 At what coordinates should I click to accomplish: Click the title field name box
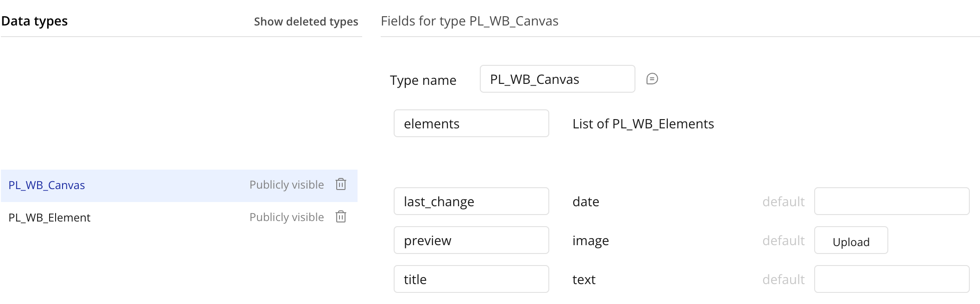click(x=471, y=279)
